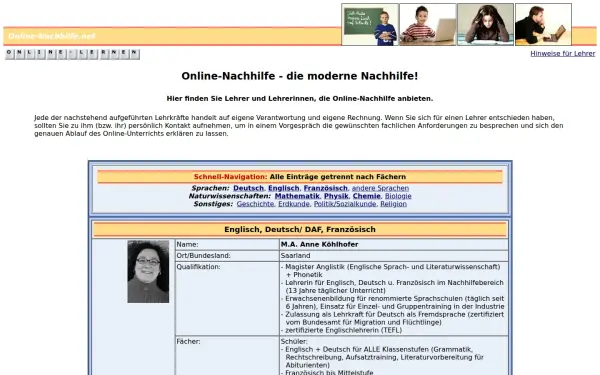The height and width of the screenshot is (375, 600).
Task: Jump to Englisch teacher entries
Action: [284, 188]
